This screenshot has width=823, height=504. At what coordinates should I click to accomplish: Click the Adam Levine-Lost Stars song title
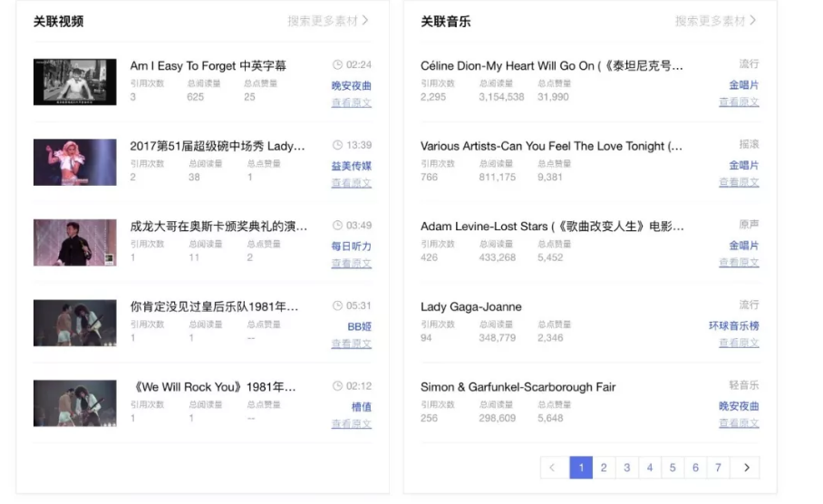coord(552,227)
